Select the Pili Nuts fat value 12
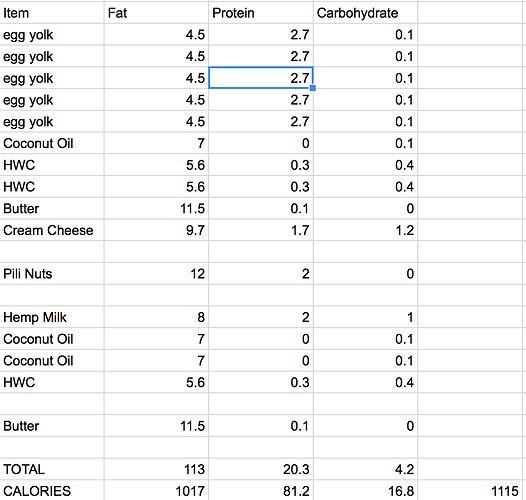Image resolution: width=526 pixels, height=500 pixels. pyautogui.click(x=156, y=274)
